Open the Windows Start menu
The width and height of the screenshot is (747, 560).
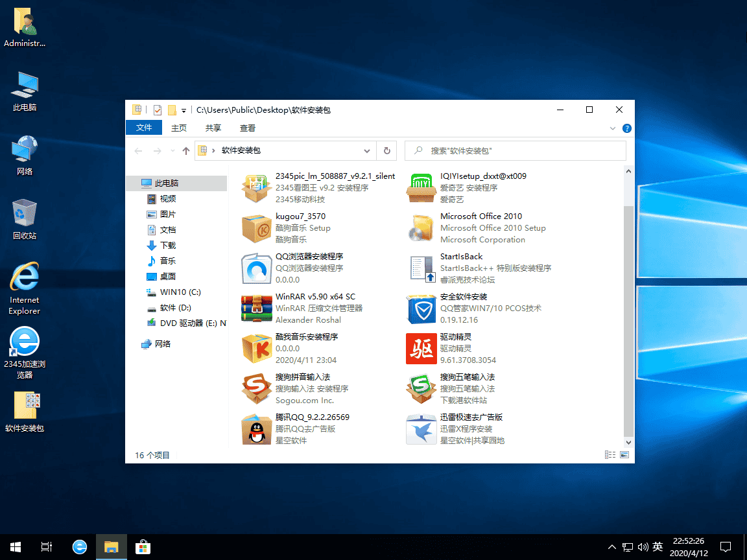[16, 546]
